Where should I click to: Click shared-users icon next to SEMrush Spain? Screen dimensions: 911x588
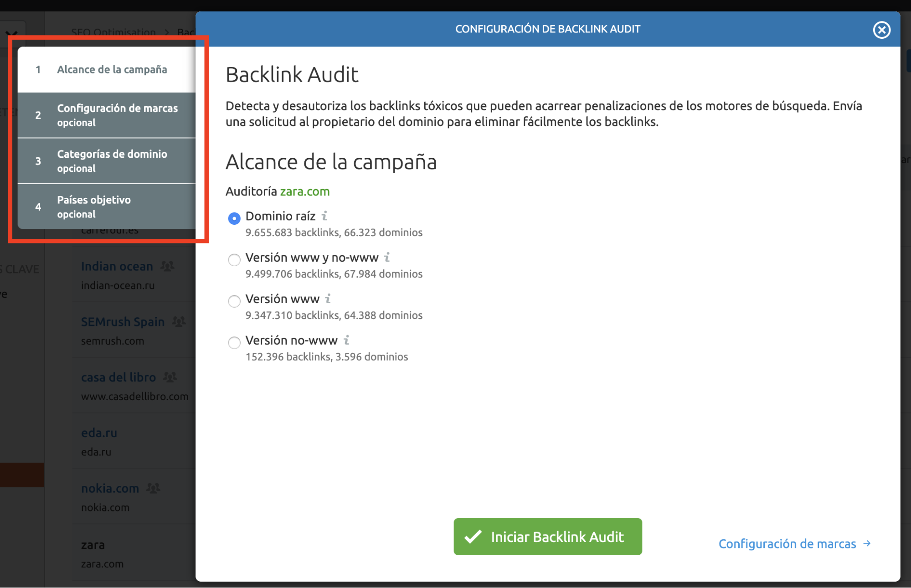point(179,321)
